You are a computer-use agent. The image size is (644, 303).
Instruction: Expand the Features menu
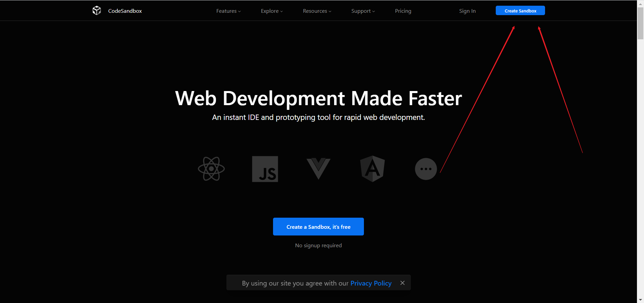tap(228, 11)
